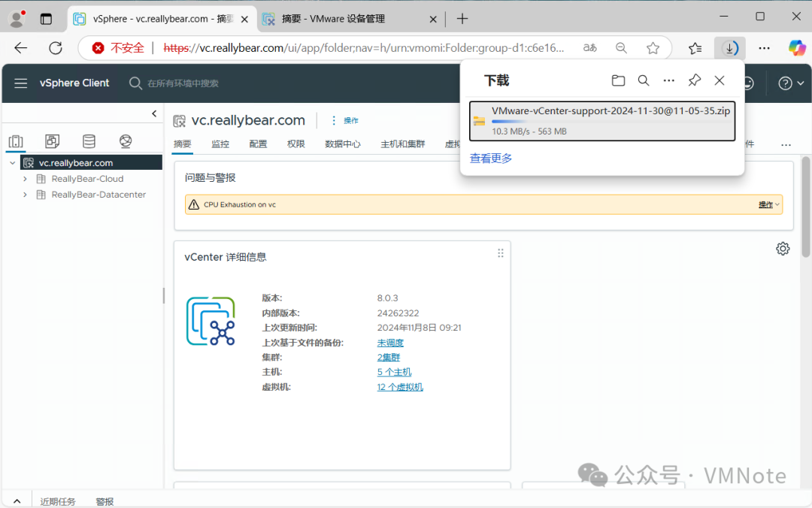Screen dimensions: 812x508
Task: Open the 警报 bottom tab
Action: 105,501
